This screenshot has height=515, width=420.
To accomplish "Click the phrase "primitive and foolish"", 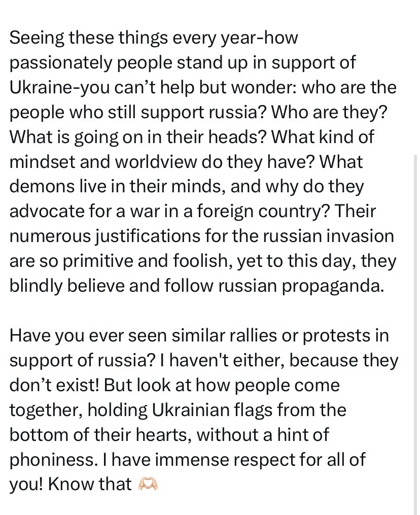I will tap(131, 261).
